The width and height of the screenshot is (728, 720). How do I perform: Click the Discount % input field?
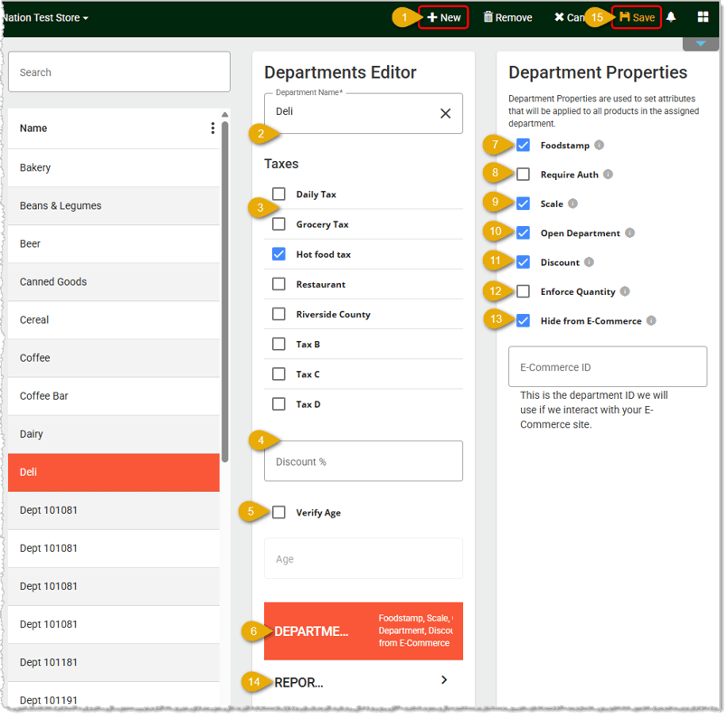pos(363,461)
